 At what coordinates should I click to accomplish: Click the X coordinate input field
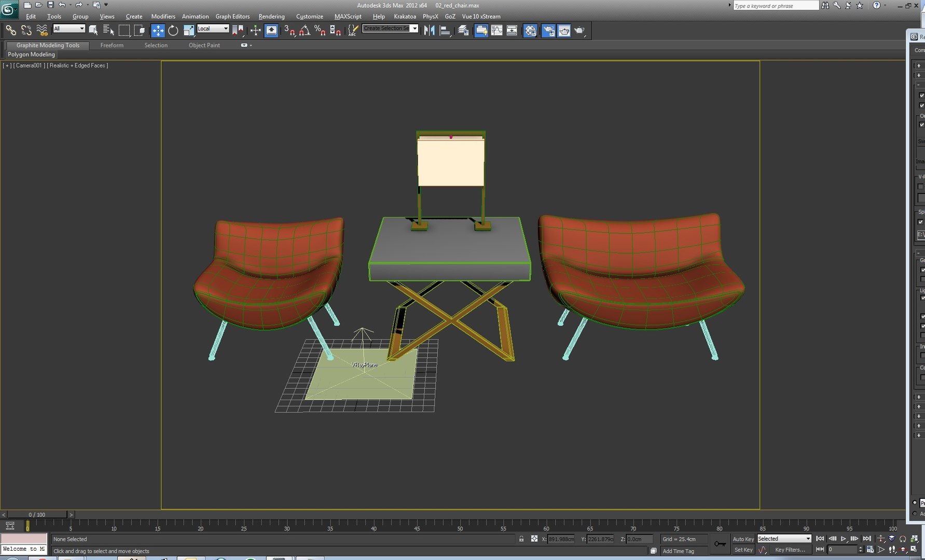click(x=561, y=539)
